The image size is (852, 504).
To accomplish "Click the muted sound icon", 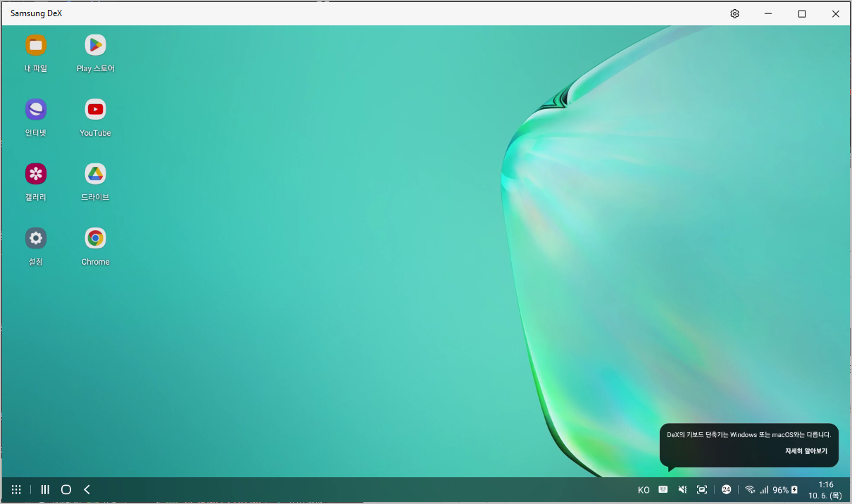I will tap(682, 489).
